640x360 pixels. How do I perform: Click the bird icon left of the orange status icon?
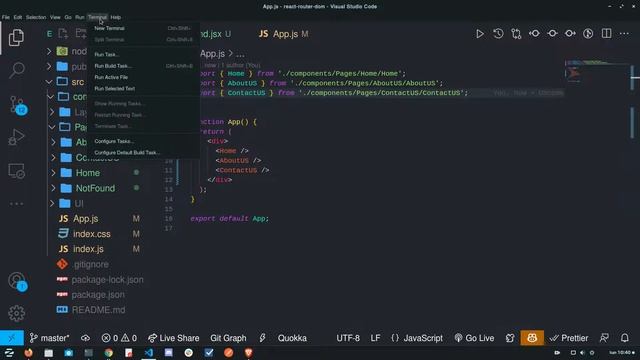pos(510,338)
